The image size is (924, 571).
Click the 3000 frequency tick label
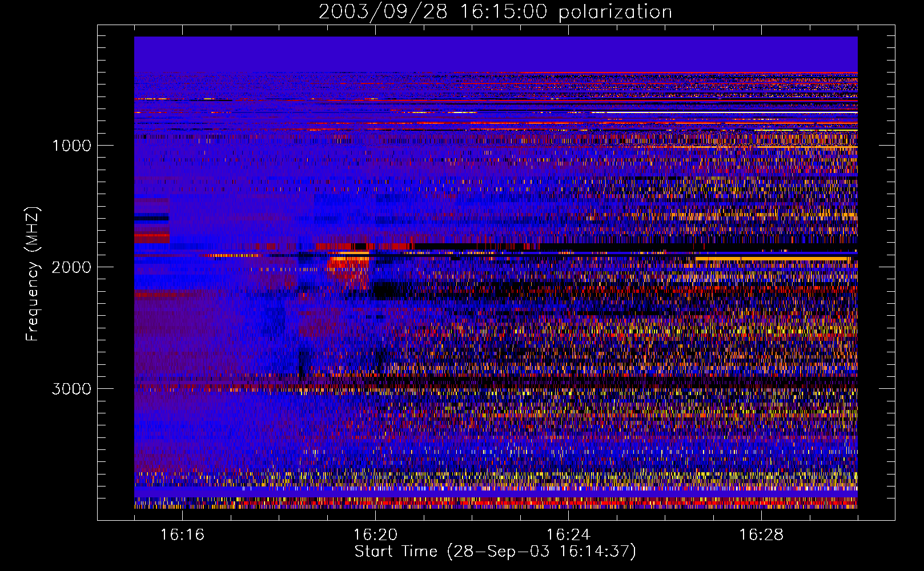[x=71, y=389]
